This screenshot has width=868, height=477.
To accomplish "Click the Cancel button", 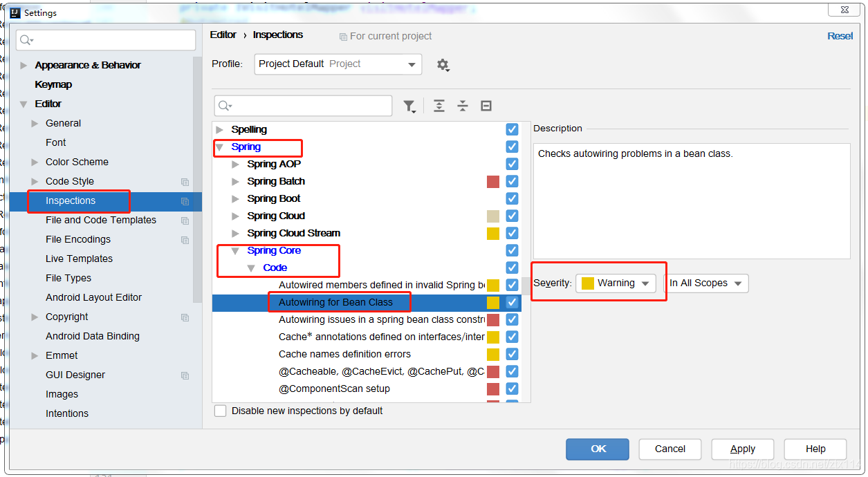I will (670, 449).
